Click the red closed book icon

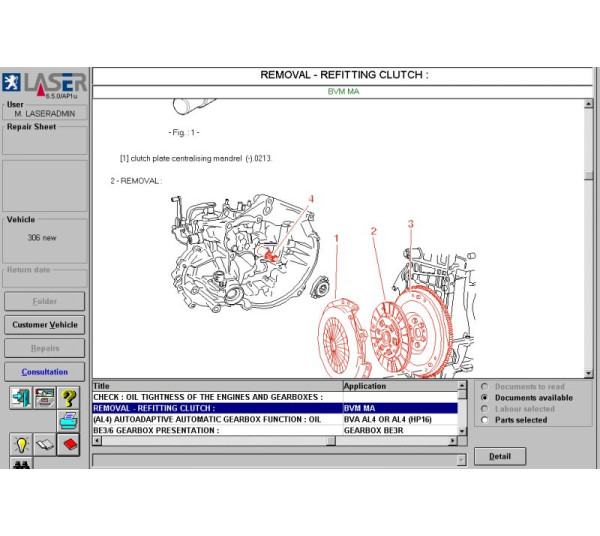click(x=68, y=444)
